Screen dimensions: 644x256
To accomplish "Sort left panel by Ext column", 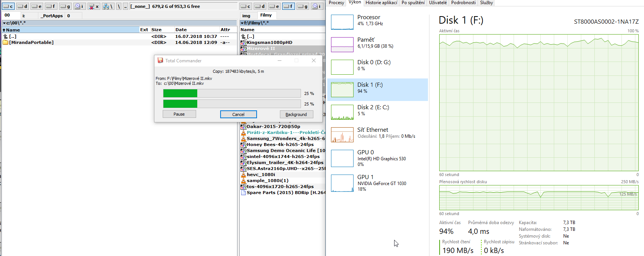I will point(144,30).
